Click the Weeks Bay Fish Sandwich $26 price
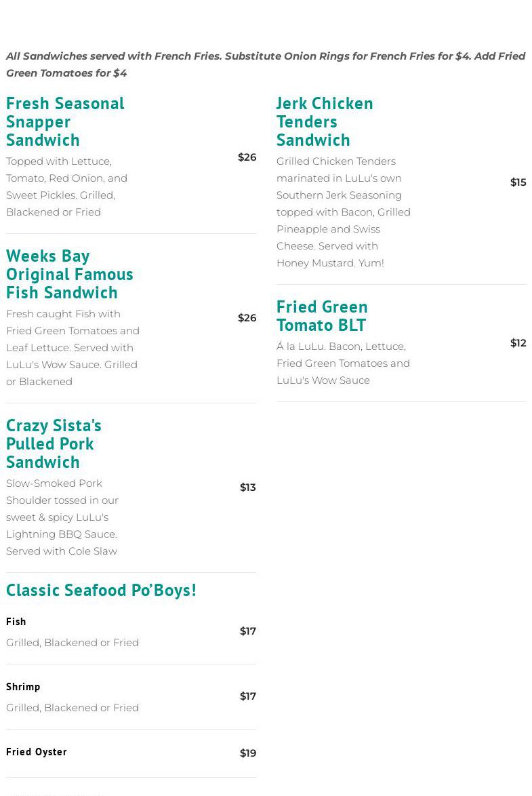The image size is (532, 796). 247,318
